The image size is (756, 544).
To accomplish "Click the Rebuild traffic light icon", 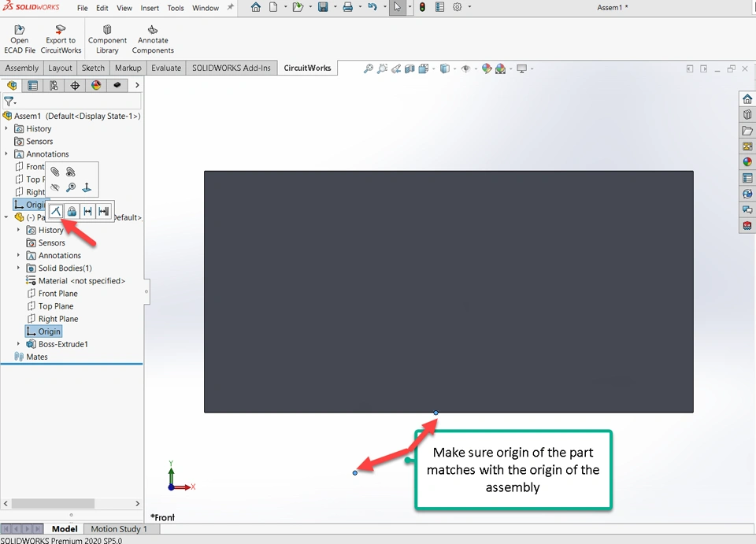I will (x=422, y=7).
